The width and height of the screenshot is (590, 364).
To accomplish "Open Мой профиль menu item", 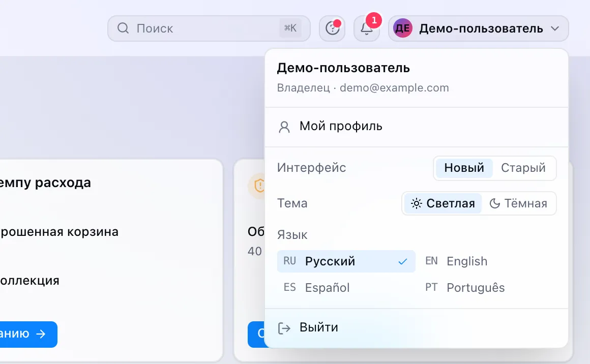I will tap(417, 127).
